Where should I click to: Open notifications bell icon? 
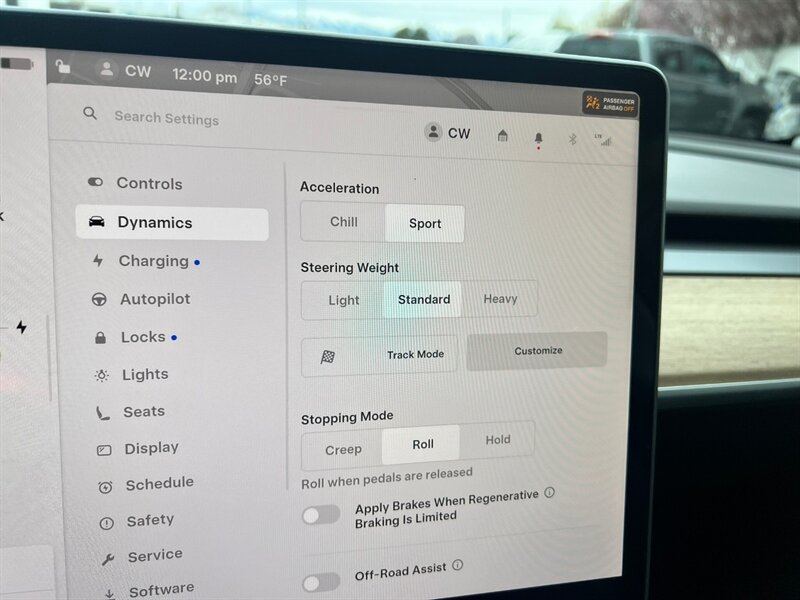539,138
